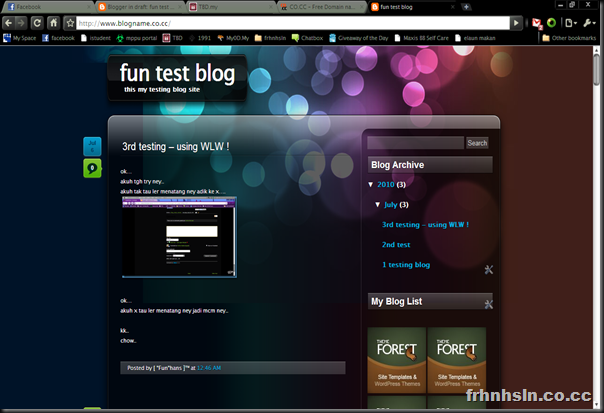Open the Chatbox bookmark
This screenshot has height=413, width=604.
307,38
